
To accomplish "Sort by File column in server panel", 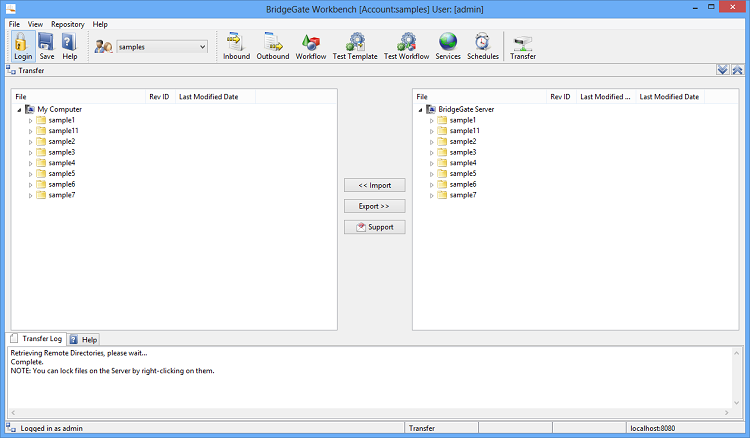I will click(480, 97).
